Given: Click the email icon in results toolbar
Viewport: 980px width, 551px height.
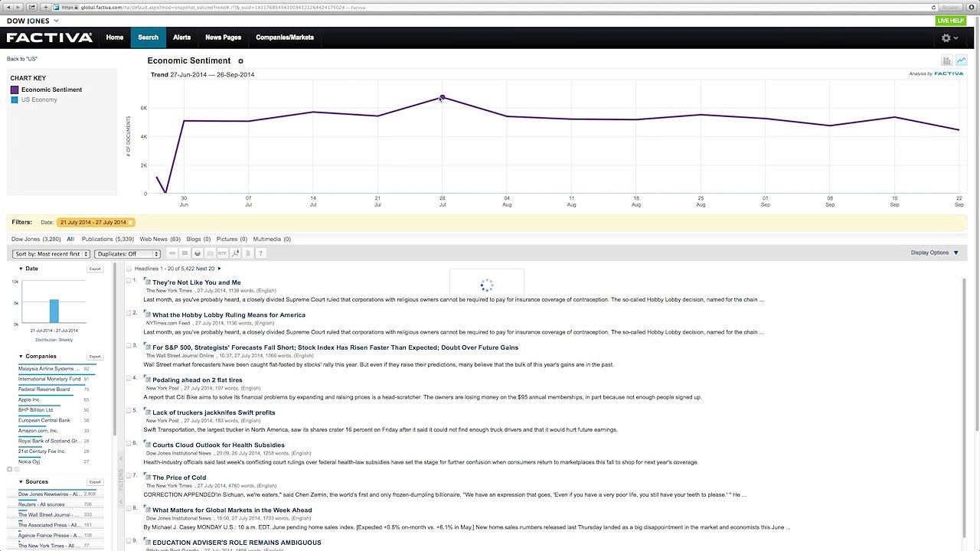Looking at the screenshot, I should coord(185,253).
